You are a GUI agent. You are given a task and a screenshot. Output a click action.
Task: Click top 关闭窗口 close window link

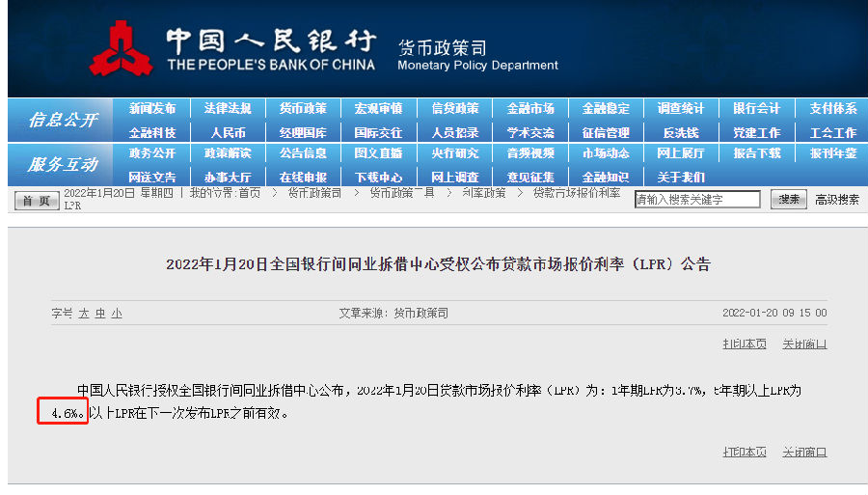[804, 344]
